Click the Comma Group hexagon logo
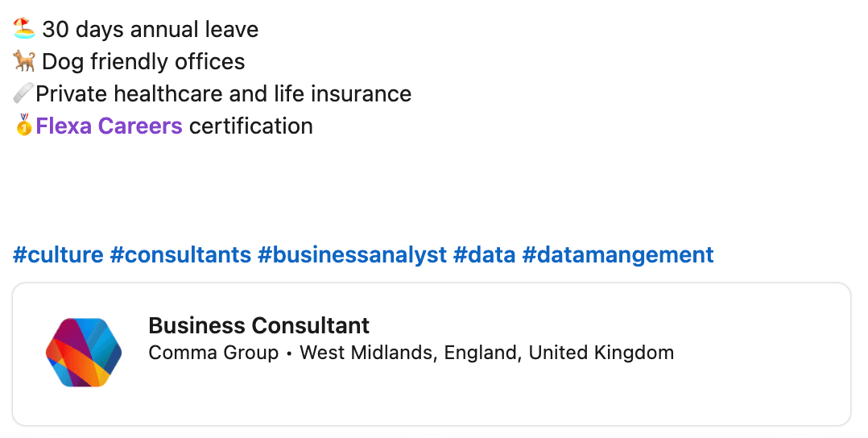This screenshot has height=438, width=868. 84,352
